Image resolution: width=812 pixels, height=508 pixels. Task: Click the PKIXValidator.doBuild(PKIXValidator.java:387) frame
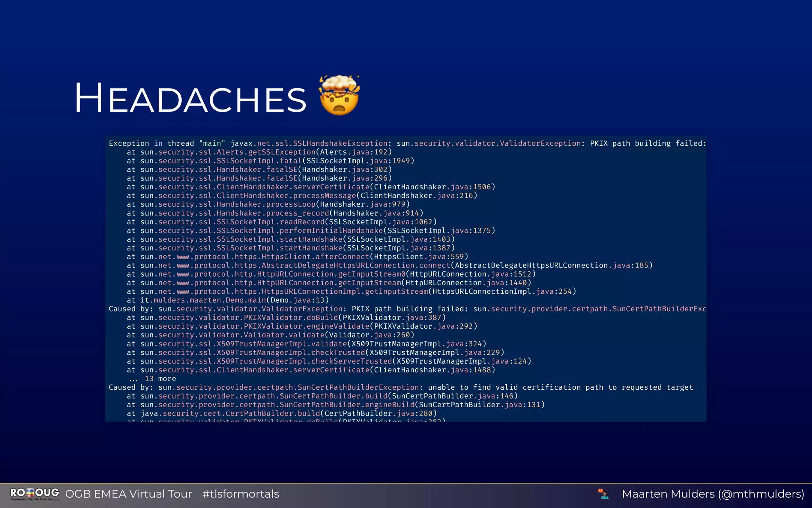pos(286,317)
